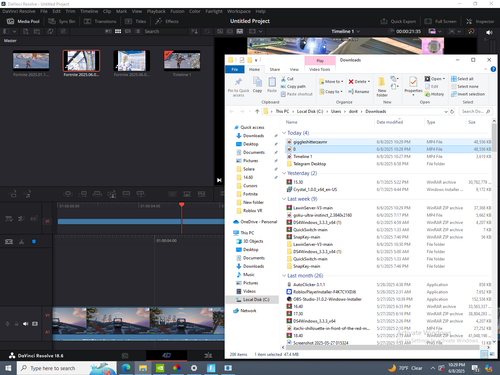Open the Sync Bin panel

tap(62, 21)
